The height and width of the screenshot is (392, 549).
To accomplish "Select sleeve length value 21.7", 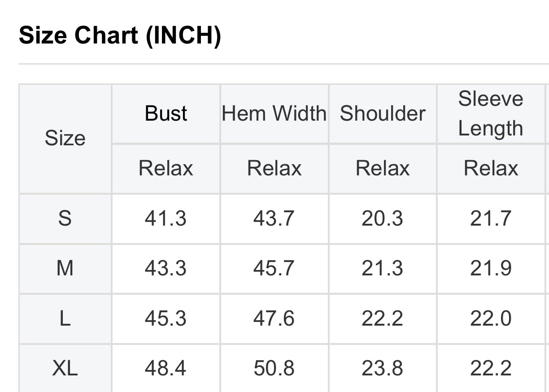I will (491, 218).
